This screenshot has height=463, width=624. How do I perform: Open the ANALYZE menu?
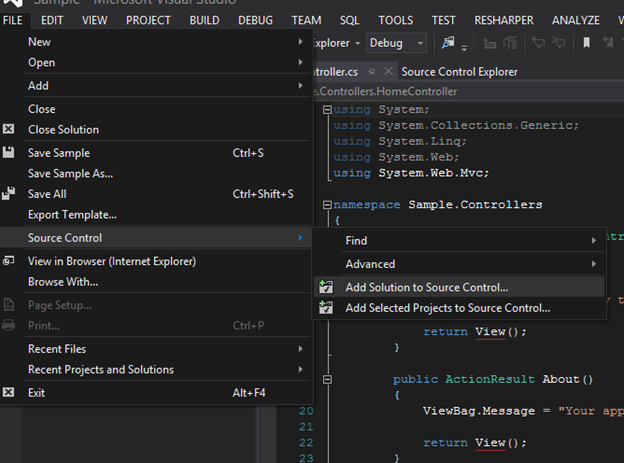(x=575, y=20)
